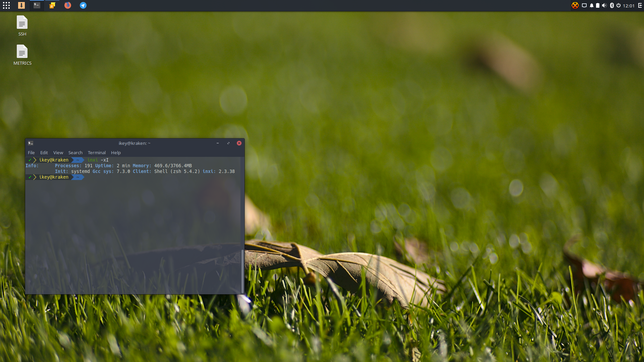Open the Search menu in terminal

[75, 153]
